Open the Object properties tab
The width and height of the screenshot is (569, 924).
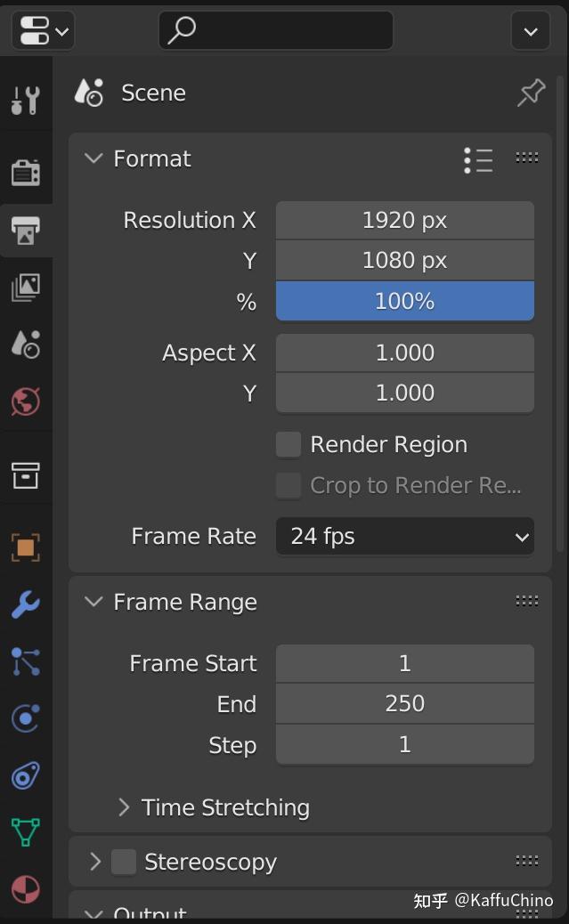point(26,547)
